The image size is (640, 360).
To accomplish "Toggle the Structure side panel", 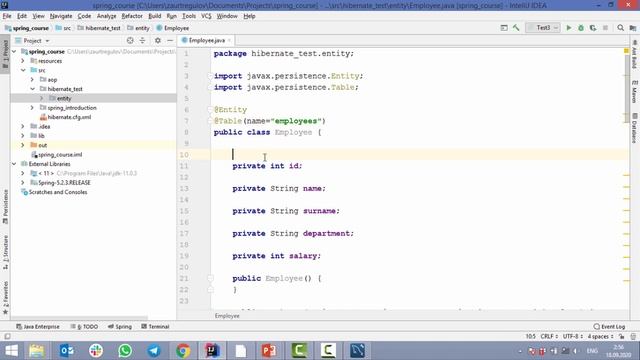I will 5,252.
